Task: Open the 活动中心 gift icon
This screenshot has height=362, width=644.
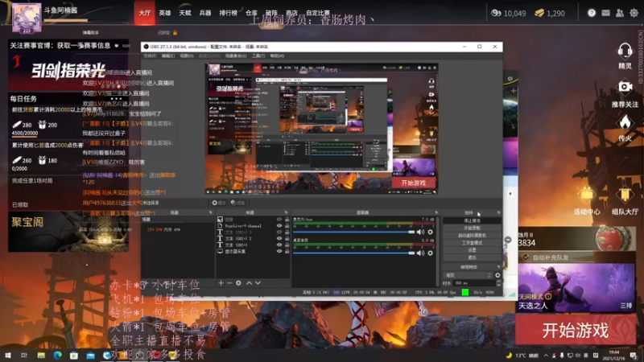Action: pyautogui.click(x=587, y=195)
